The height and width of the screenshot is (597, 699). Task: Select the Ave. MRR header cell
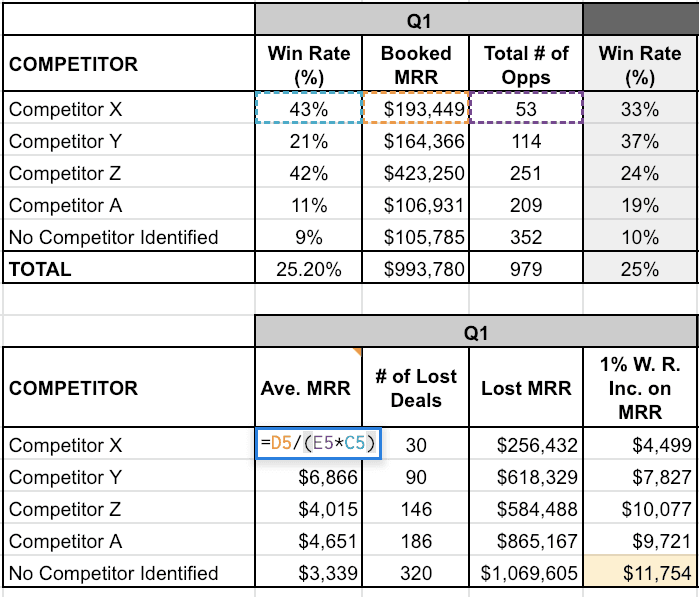307,388
